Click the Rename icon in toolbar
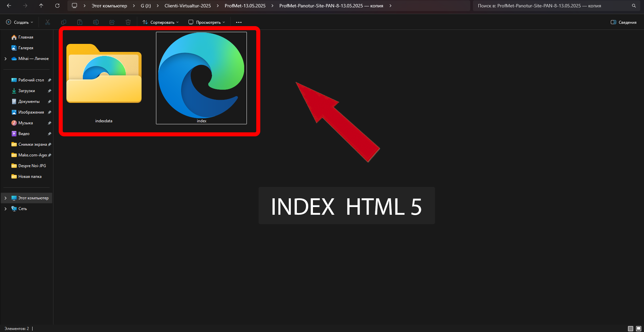This screenshot has height=332, width=644. pyautogui.click(x=96, y=22)
